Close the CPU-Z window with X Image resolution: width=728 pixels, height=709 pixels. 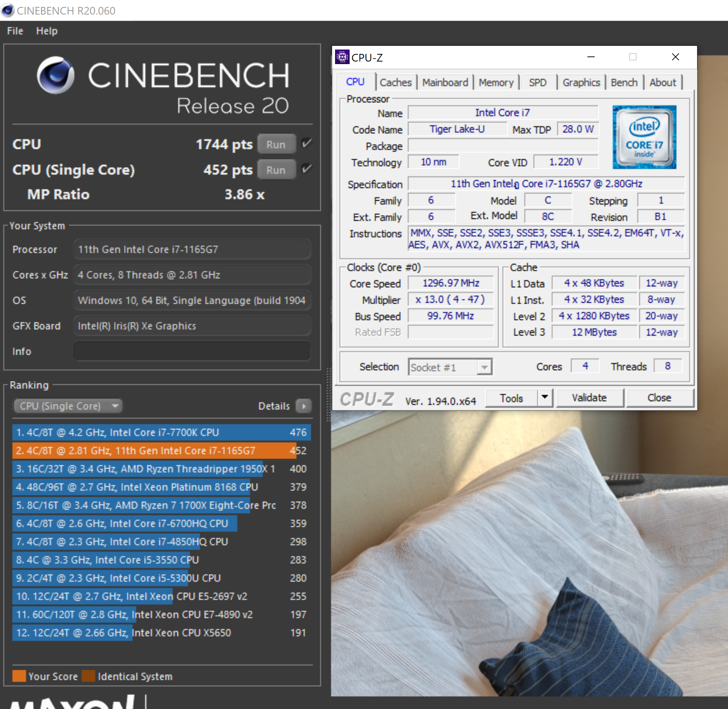(x=676, y=57)
